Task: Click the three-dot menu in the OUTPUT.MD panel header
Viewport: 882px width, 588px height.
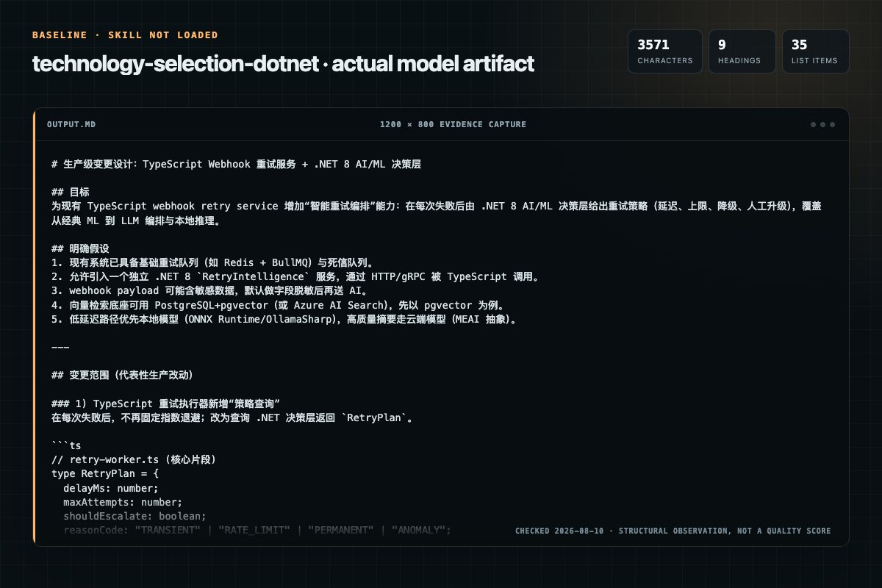Action: 822,124
